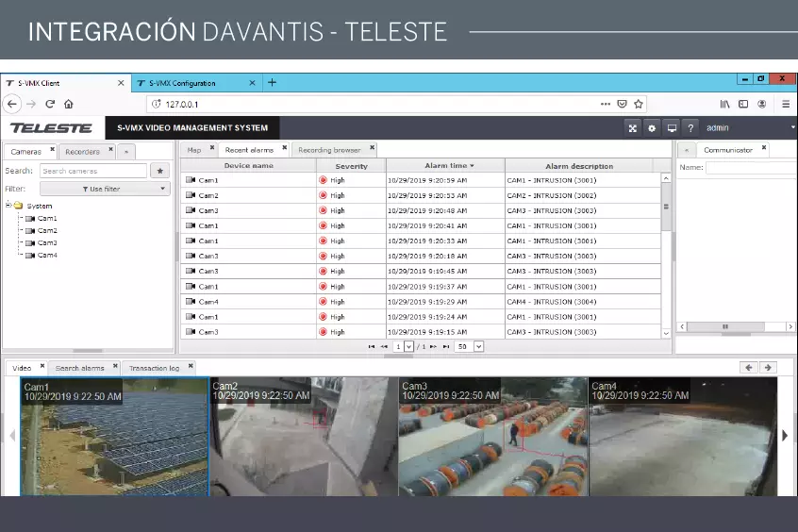Sort by Alarm time column
Image resolution: width=798 pixels, height=532 pixels.
[446, 165]
